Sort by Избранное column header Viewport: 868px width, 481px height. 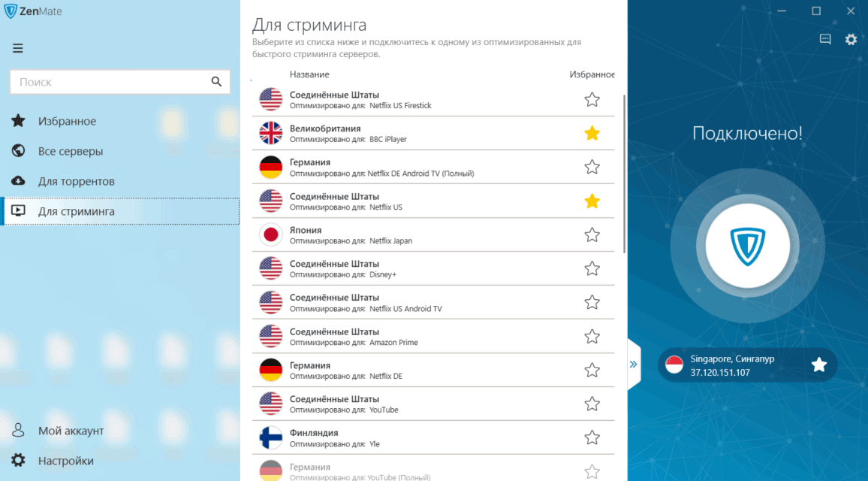[x=592, y=74]
